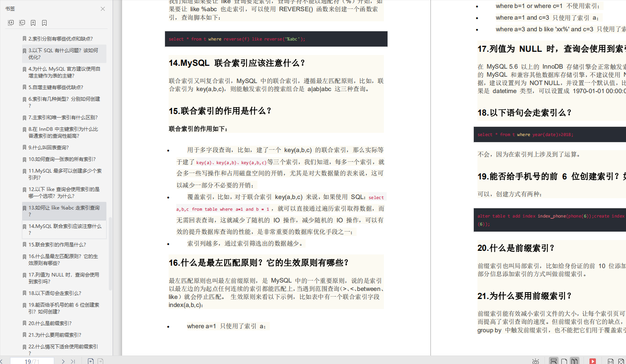Viewport: 626px width, 364px height.
Task: Open bookmark 3.以下 SQL 有什么问题
Action: 63,54
